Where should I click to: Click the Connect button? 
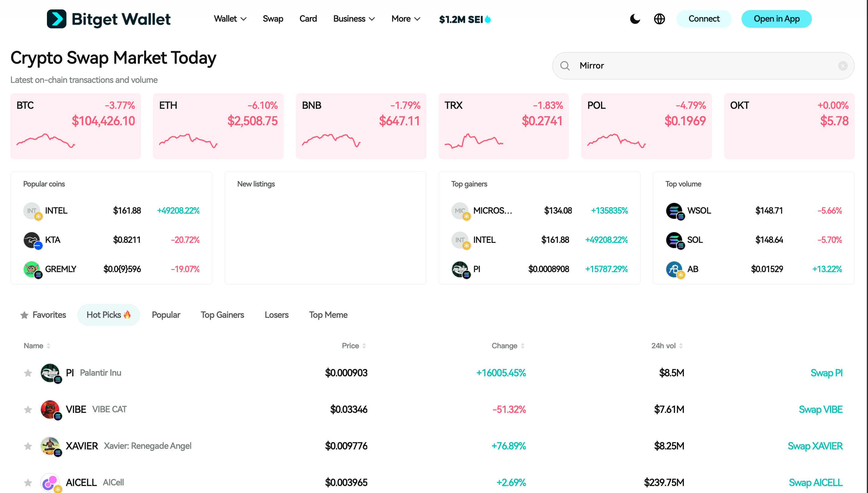coord(704,19)
